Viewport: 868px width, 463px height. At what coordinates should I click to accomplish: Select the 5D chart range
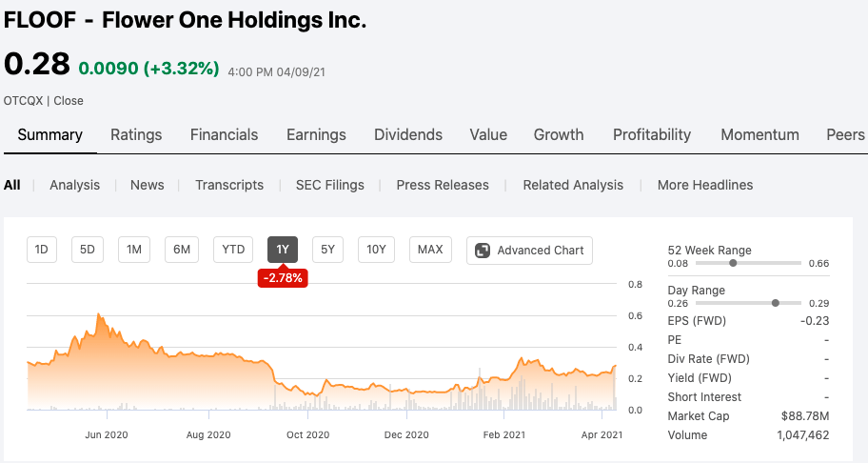(x=88, y=250)
